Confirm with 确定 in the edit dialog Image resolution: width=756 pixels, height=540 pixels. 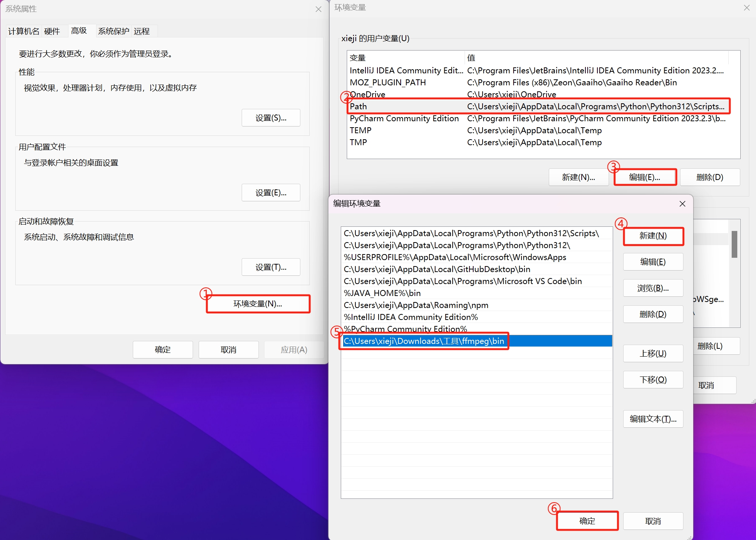pyautogui.click(x=587, y=521)
